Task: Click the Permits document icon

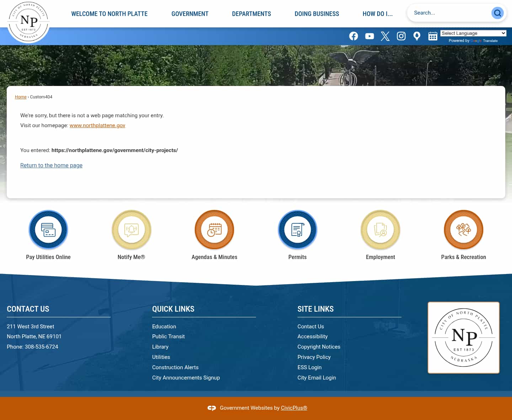Action: point(298,230)
